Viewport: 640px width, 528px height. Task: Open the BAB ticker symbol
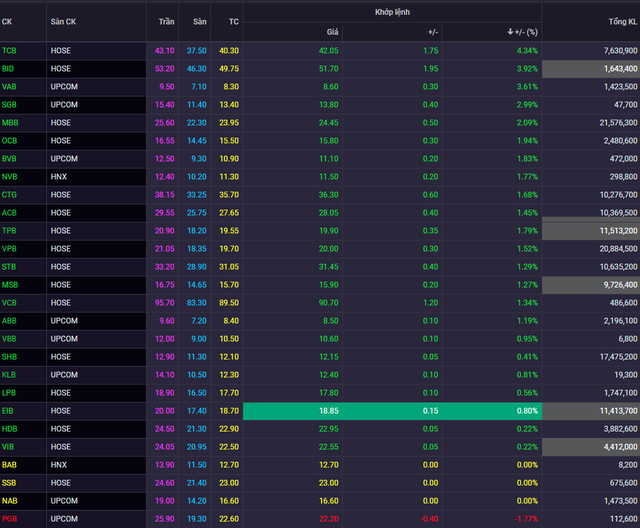pos(9,465)
